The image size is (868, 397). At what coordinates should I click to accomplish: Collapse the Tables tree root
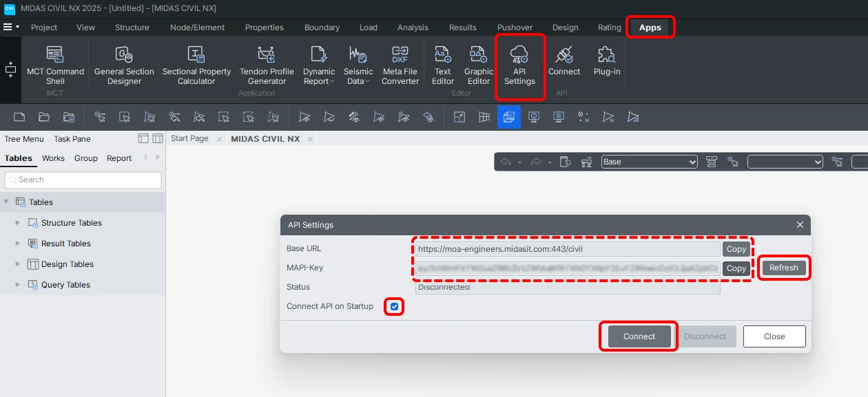(x=6, y=202)
